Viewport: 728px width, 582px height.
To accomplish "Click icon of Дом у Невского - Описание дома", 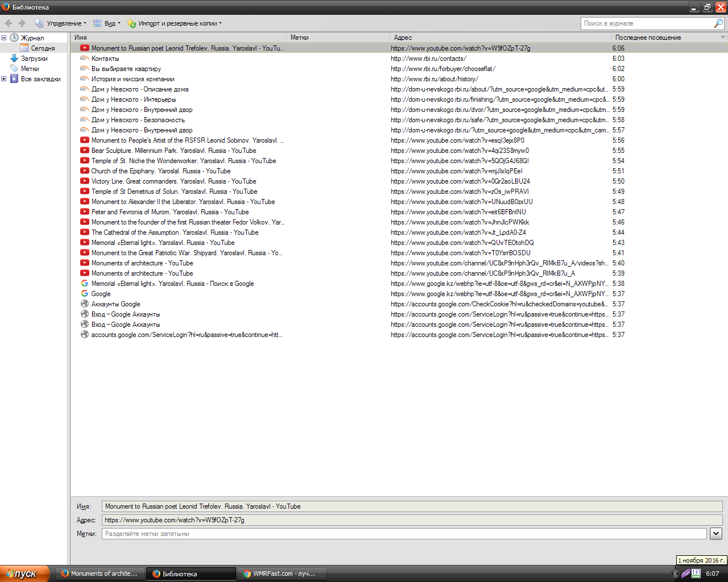I will pos(85,89).
